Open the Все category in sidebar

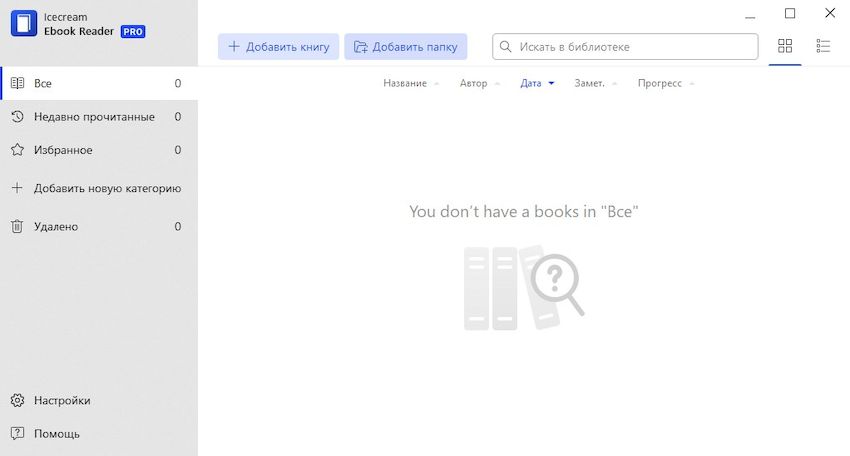pyautogui.click(x=43, y=84)
